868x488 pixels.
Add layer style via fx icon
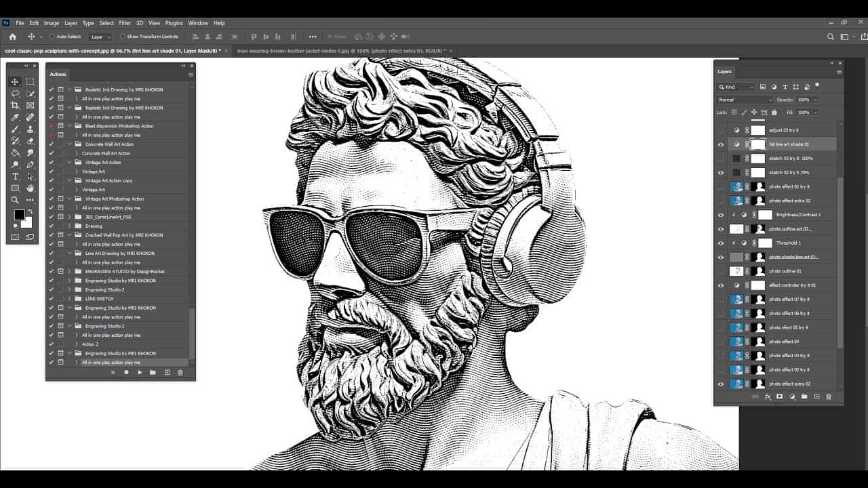pos(768,396)
